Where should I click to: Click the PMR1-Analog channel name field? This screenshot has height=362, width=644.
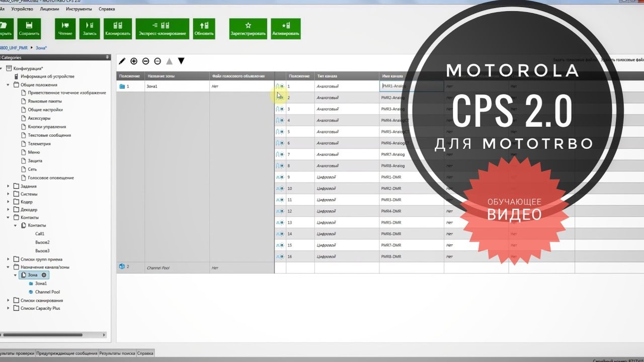(x=412, y=86)
